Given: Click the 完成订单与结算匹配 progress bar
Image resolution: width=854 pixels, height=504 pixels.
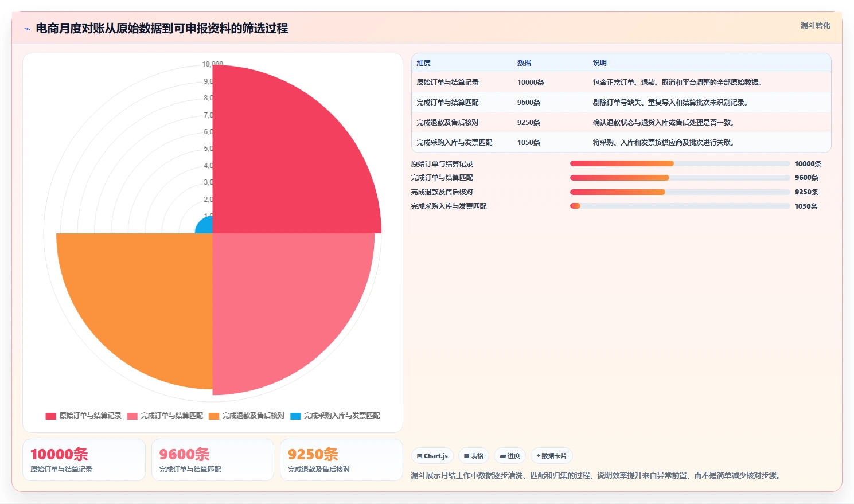Looking at the screenshot, I should (680, 178).
